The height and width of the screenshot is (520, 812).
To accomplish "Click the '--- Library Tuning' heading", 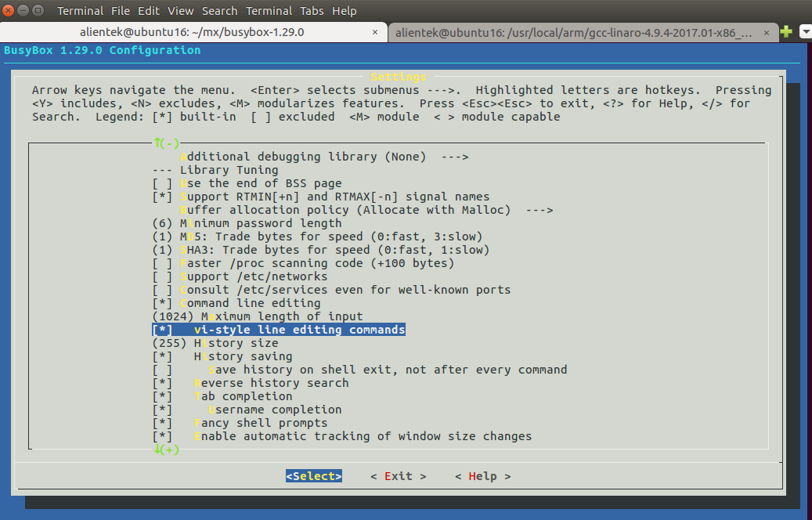I will [x=215, y=170].
